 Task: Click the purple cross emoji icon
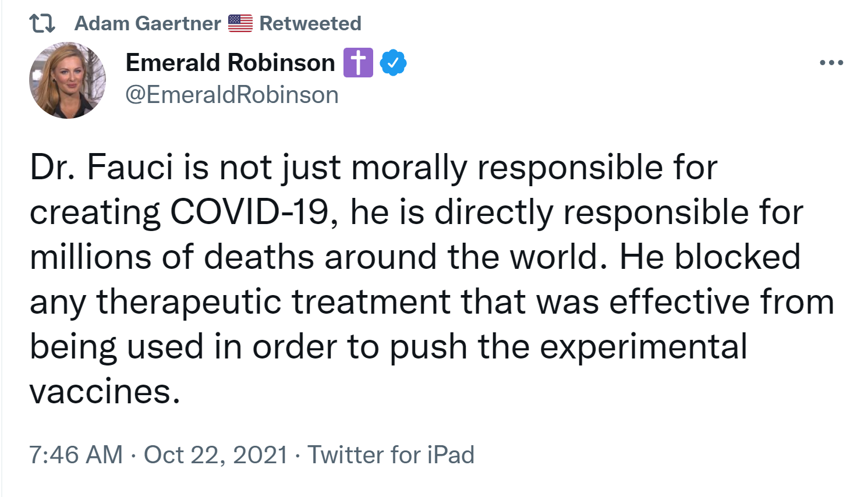click(358, 63)
